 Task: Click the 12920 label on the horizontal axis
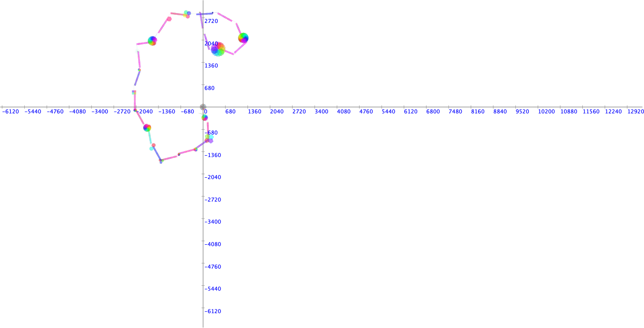tap(635, 112)
